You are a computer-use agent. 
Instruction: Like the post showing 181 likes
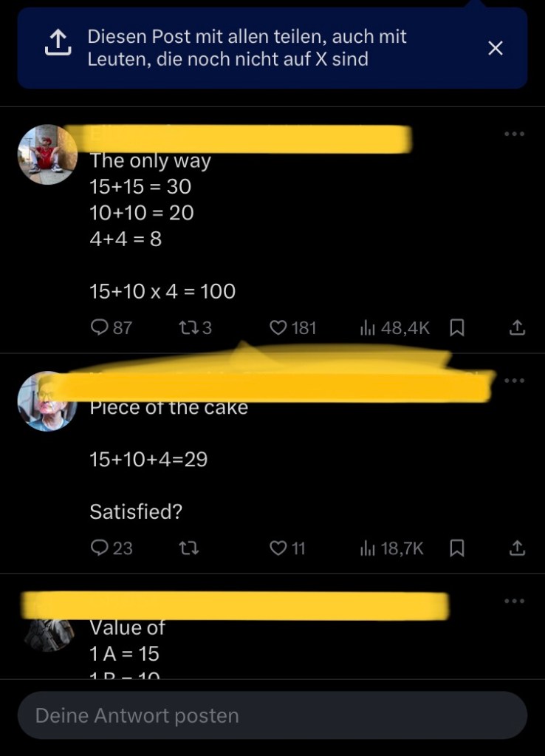(x=293, y=328)
